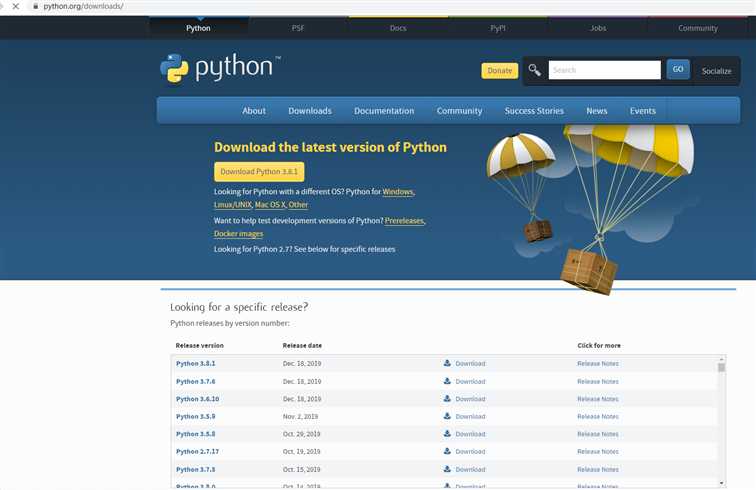The image size is (756, 490).
Task: Click download icon in Python 3.7.5 row
Action: (447, 469)
